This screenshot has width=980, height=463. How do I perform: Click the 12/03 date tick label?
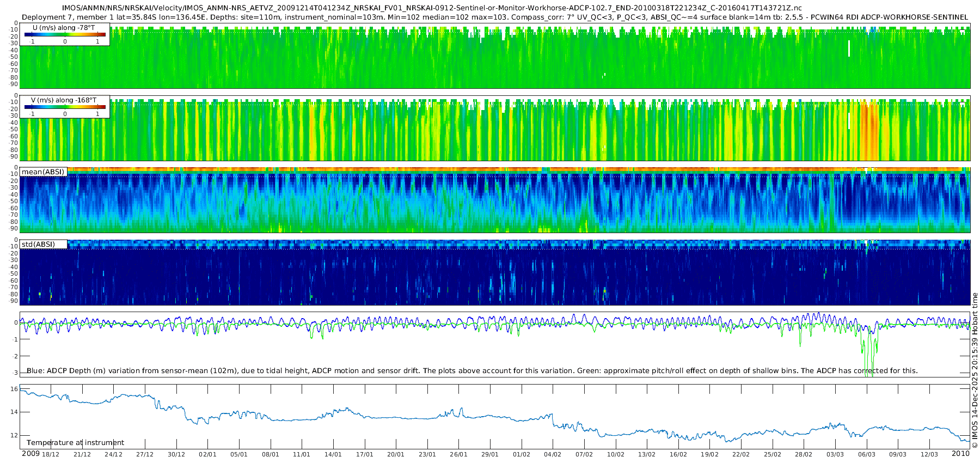929,454
